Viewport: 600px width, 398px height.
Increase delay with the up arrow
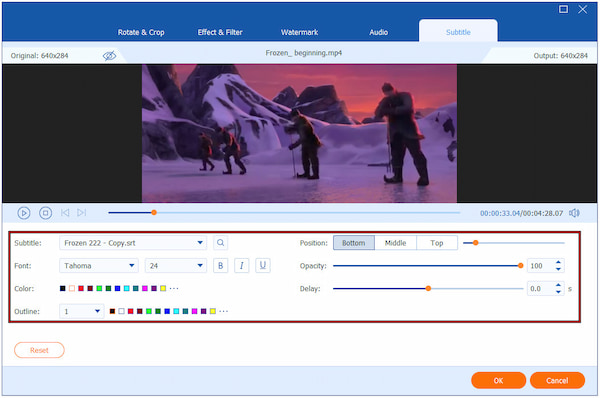point(558,285)
